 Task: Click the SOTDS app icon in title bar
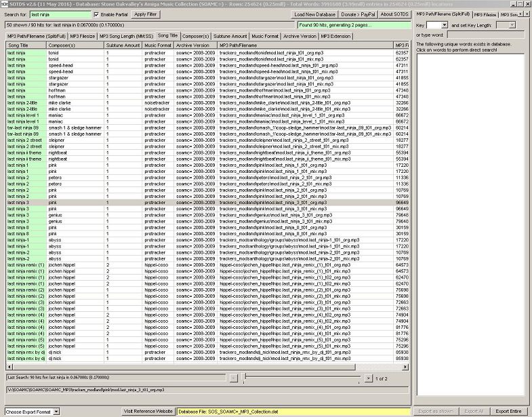pyautogui.click(x=5, y=4)
